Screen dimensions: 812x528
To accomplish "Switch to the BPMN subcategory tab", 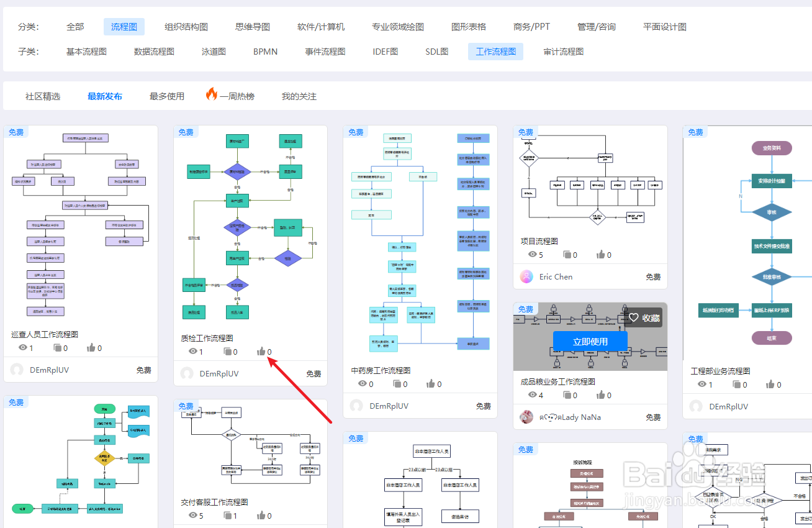I will [x=265, y=52].
